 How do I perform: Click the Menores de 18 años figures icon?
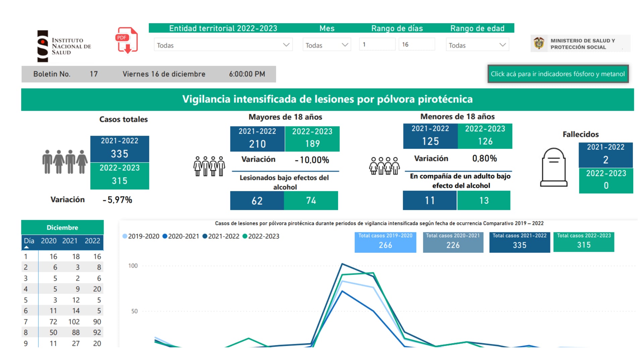[384, 166]
